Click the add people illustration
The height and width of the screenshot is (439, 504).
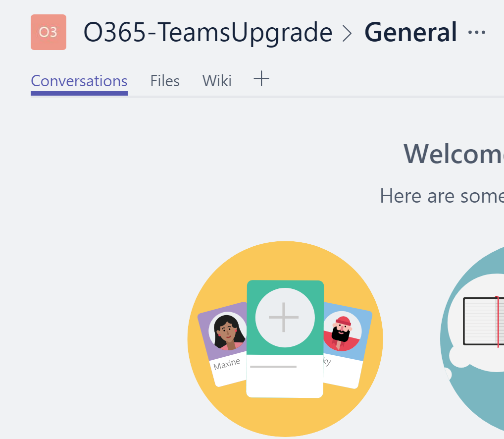(x=285, y=338)
